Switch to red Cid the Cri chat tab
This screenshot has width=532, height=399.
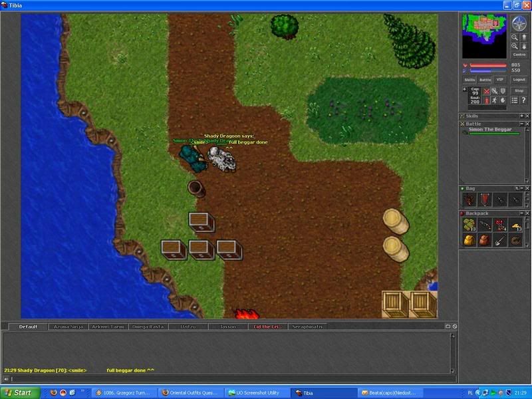[x=268, y=327]
